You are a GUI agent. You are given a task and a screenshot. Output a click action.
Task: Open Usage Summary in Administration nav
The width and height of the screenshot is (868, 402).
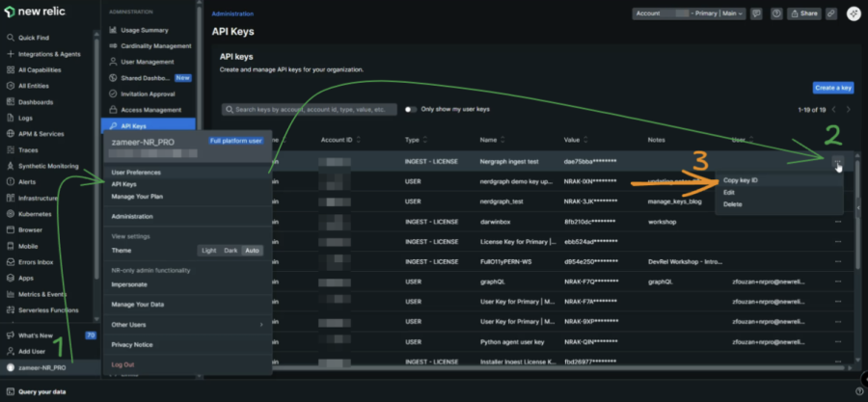click(145, 31)
